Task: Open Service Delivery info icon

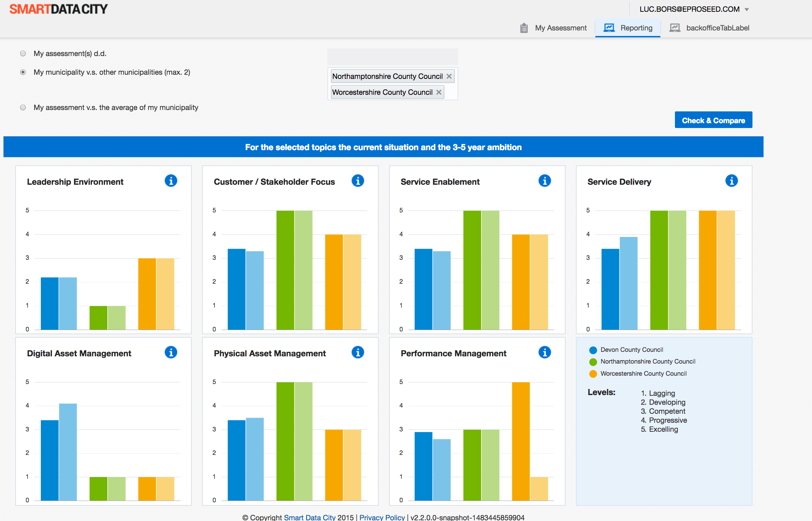Action: [x=731, y=181]
